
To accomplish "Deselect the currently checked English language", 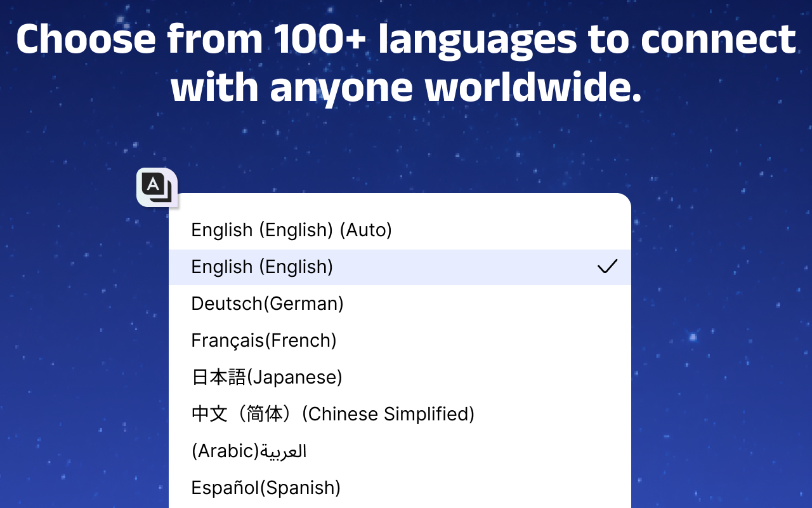I will pos(262,267).
